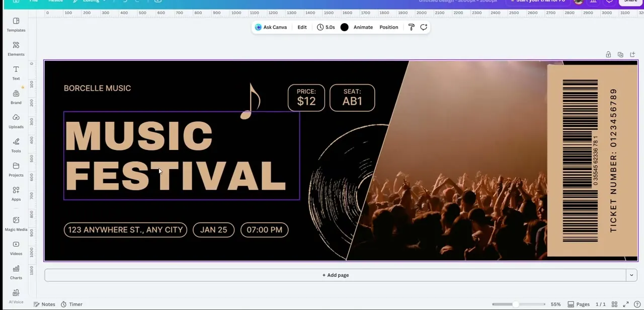
Task: Expand the dropdown arrow next to Add page
Action: click(x=631, y=275)
